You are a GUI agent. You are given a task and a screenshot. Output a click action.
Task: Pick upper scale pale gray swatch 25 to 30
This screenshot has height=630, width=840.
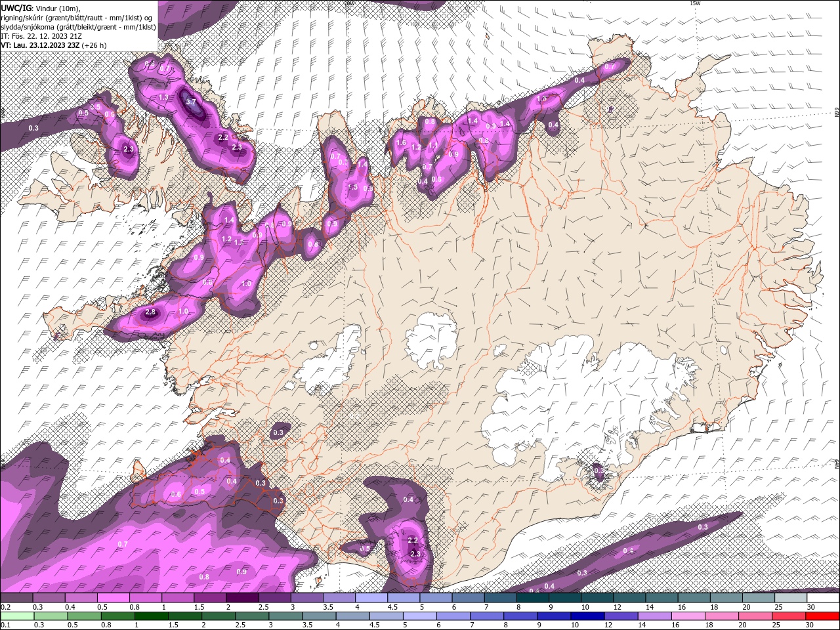790,598
